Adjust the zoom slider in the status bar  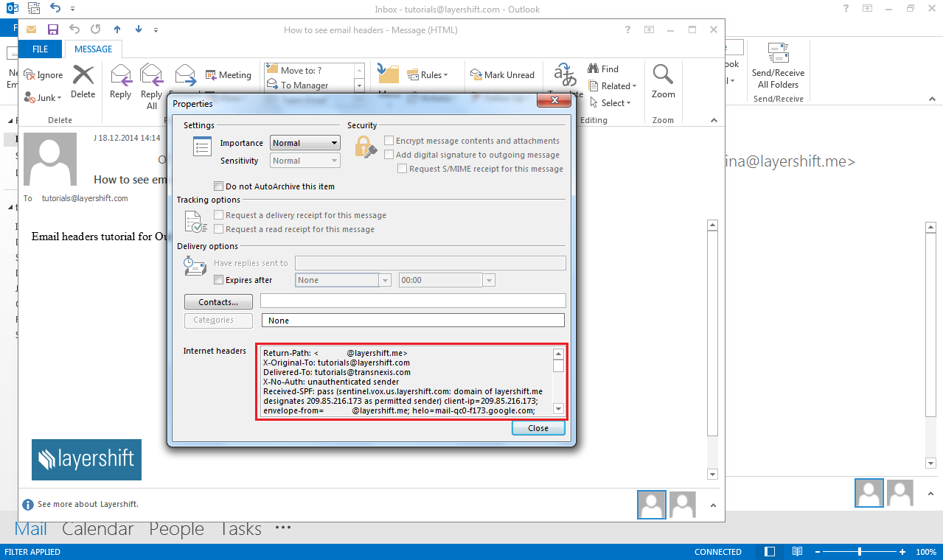[x=860, y=551]
